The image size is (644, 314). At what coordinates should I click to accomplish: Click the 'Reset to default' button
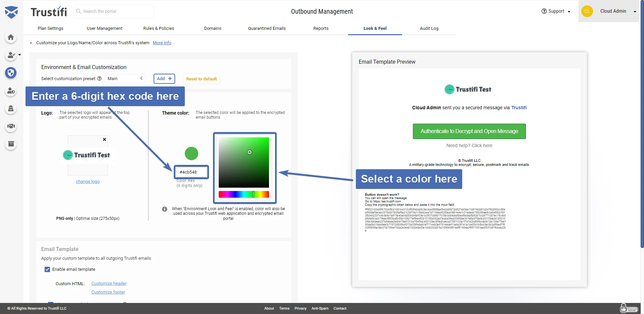[201, 78]
